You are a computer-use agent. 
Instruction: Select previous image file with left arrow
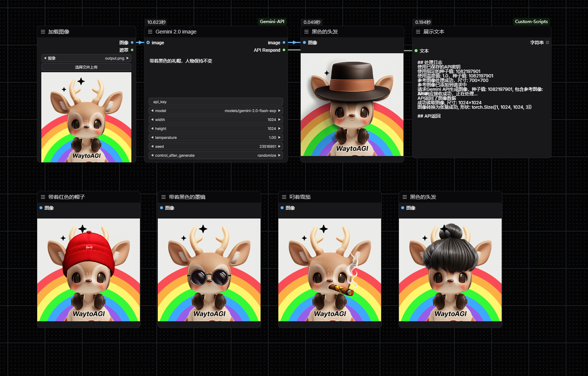point(45,58)
